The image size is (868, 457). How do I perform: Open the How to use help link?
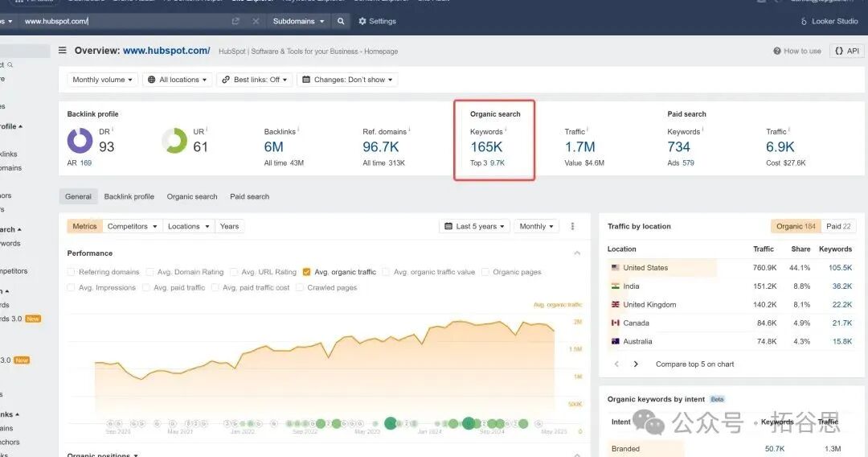(797, 51)
